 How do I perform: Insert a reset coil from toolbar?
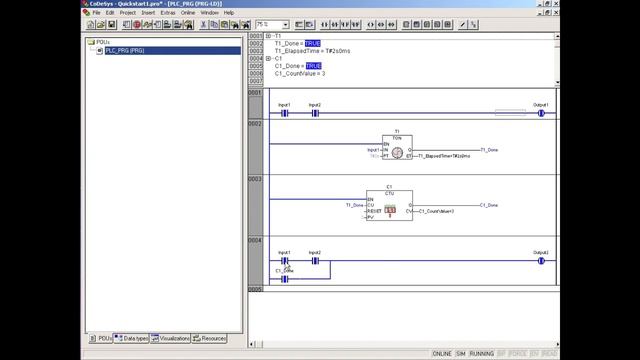click(391, 24)
